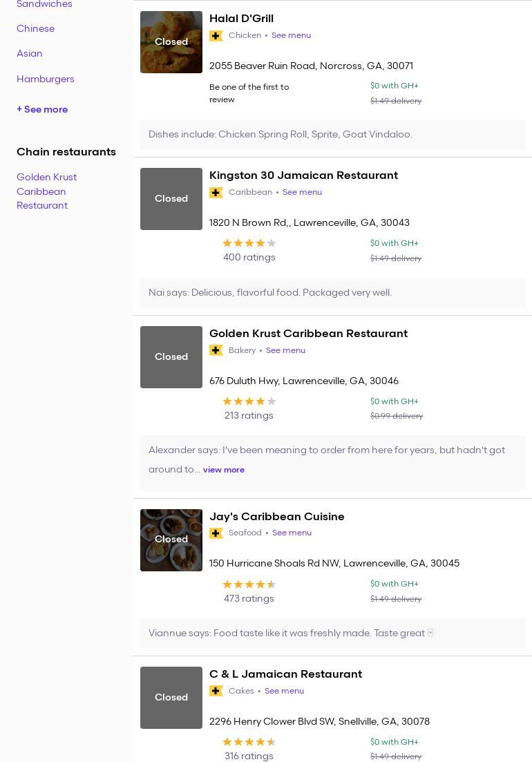Click the GH+ badge for Golden Krust Bakery
The image size is (532, 762).
point(216,350)
